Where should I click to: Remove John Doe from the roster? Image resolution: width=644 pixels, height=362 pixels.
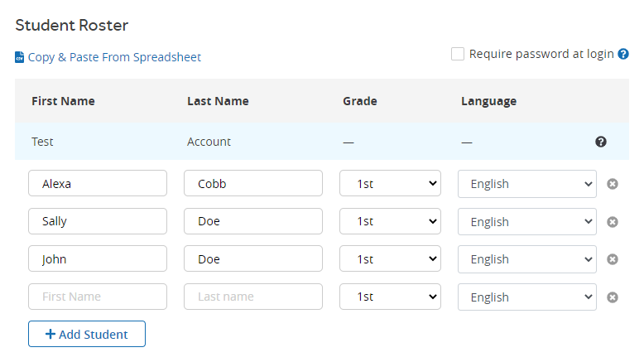click(613, 259)
